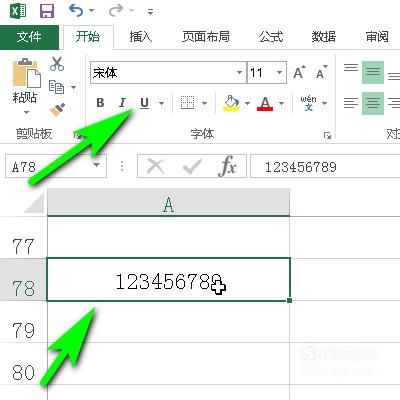Viewport: 400px width, 400px height.
Task: Click the 宋体 font name box
Action: pyautogui.click(x=162, y=72)
